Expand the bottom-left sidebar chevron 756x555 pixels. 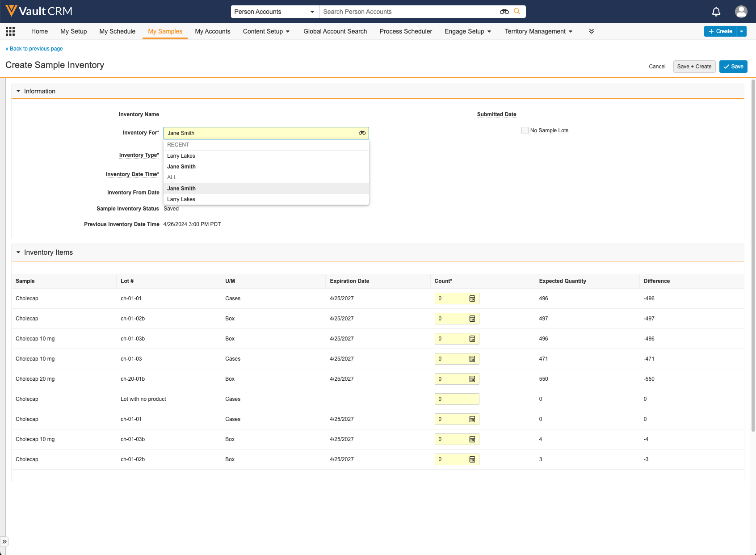(x=4, y=542)
